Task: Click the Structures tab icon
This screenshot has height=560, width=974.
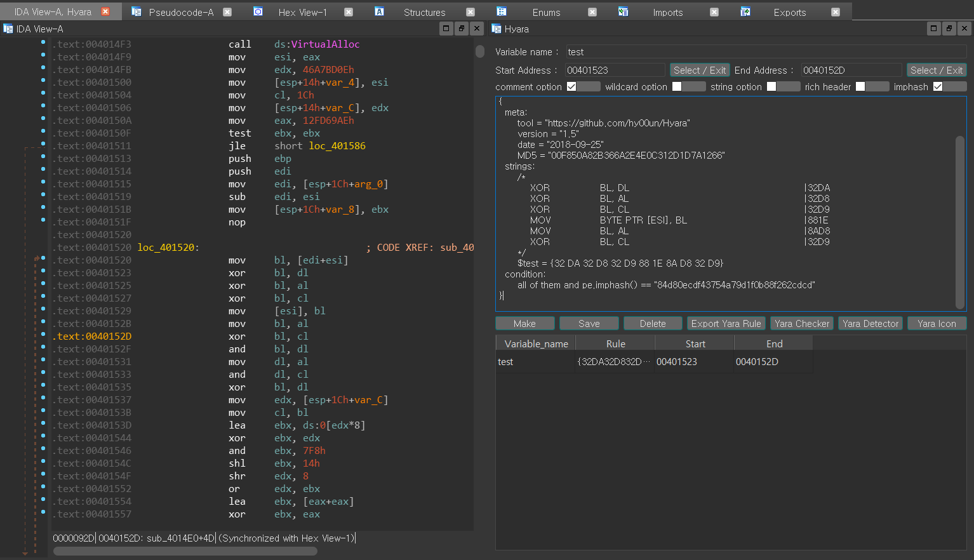Action: (379, 11)
